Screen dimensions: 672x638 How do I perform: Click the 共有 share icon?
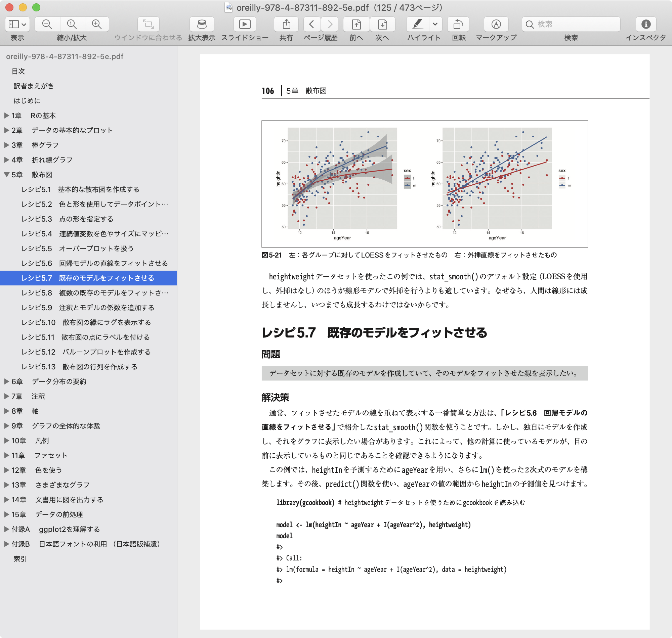pyautogui.click(x=286, y=24)
